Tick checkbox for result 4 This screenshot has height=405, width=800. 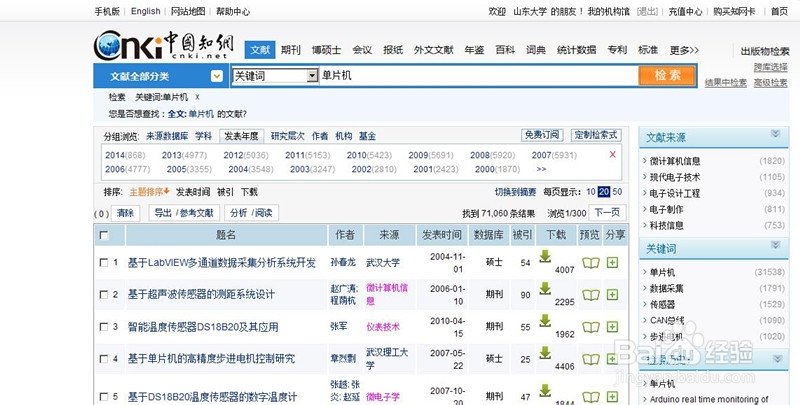104,359
